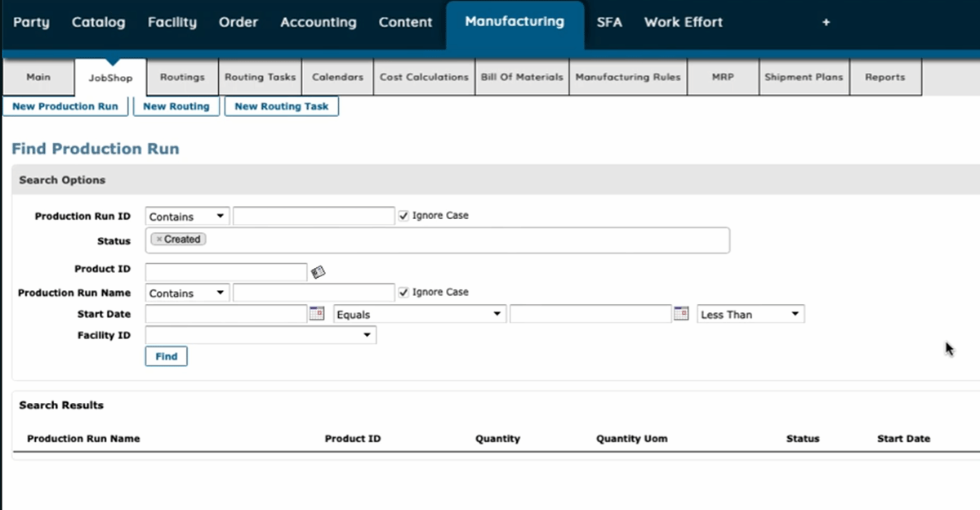Click the New Routing Task button
The image size is (980, 510).
pos(281,105)
